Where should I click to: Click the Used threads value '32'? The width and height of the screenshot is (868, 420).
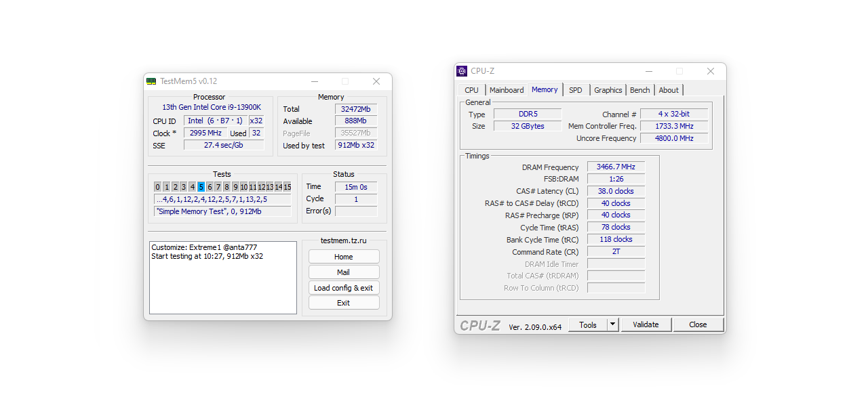(257, 133)
